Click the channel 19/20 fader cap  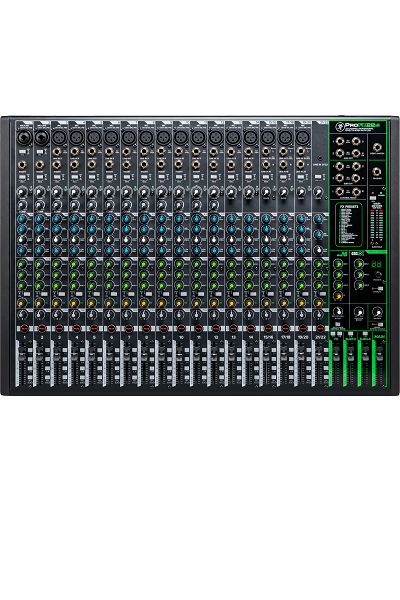301,356
